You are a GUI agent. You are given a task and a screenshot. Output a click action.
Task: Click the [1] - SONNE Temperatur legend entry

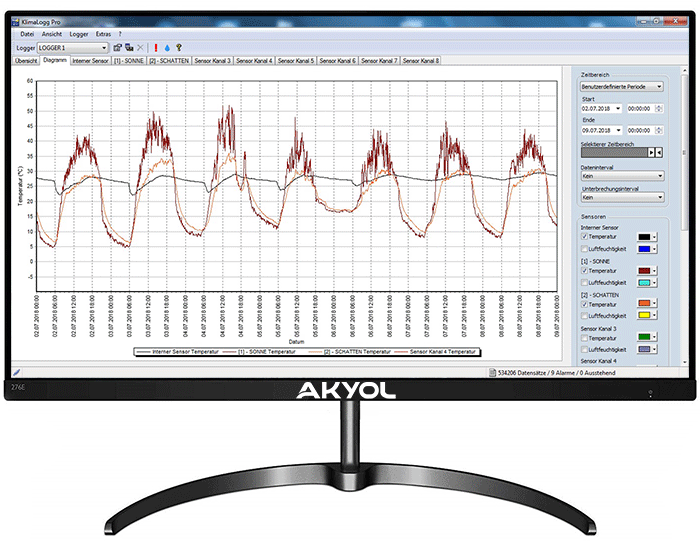point(259,352)
